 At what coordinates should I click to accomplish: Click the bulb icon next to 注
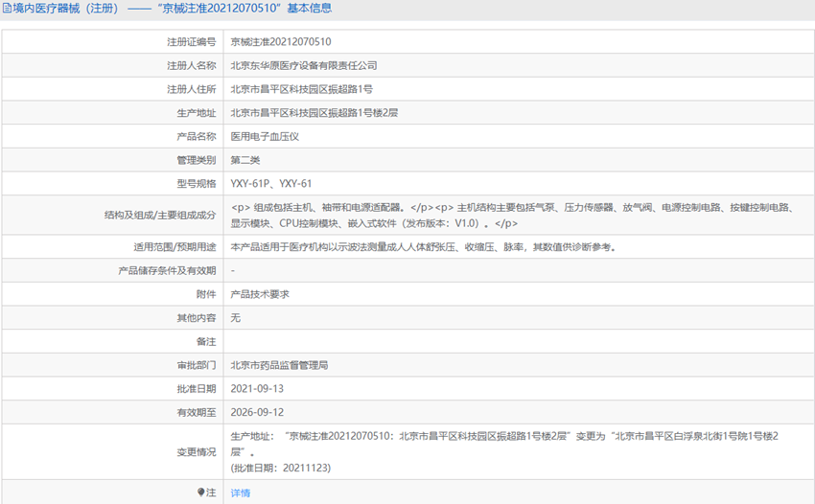[x=201, y=493]
